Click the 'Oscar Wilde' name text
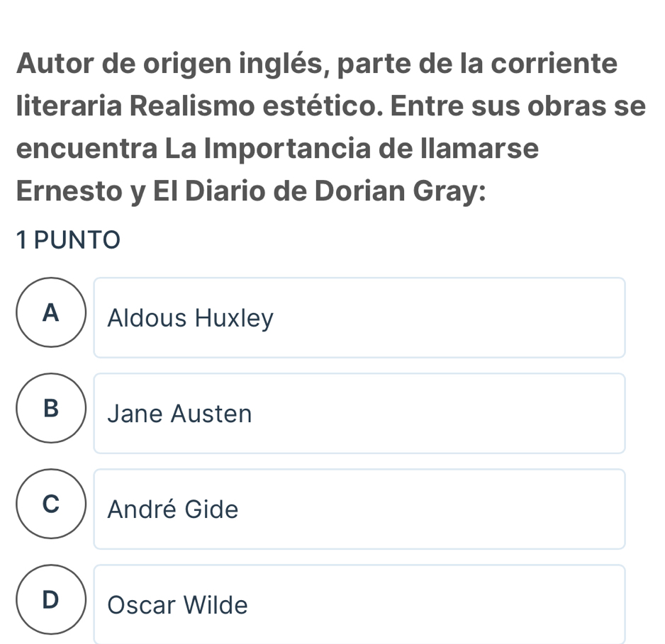The height and width of the screenshot is (644, 665). 177,604
